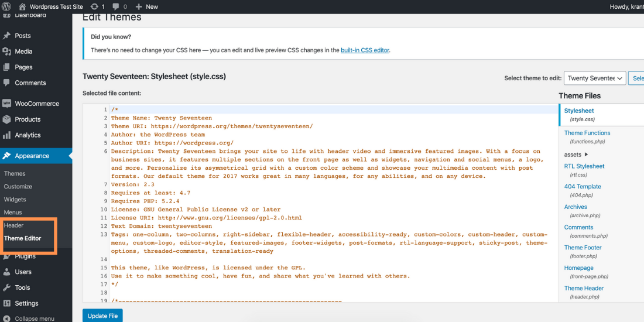Select Customize under Appearance
Screen dimensions: 644x322
tap(18, 186)
